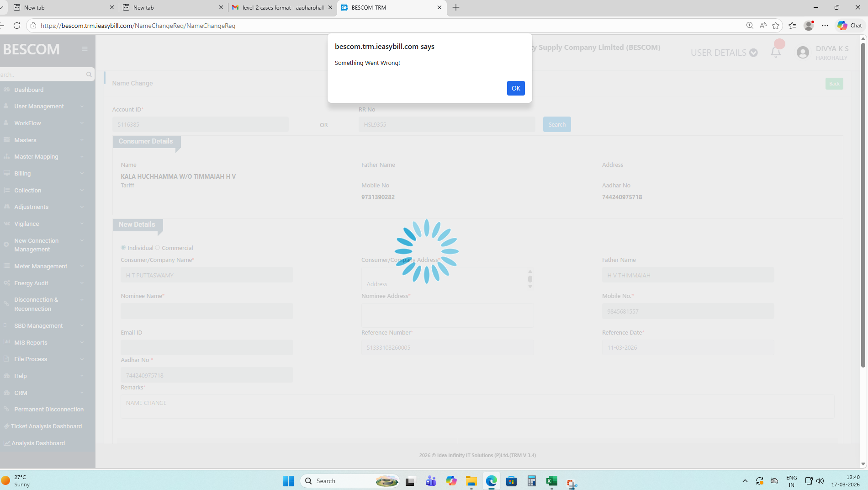Toggle browser read aloud icon
Viewport: 868px width, 490px height.
[763, 26]
